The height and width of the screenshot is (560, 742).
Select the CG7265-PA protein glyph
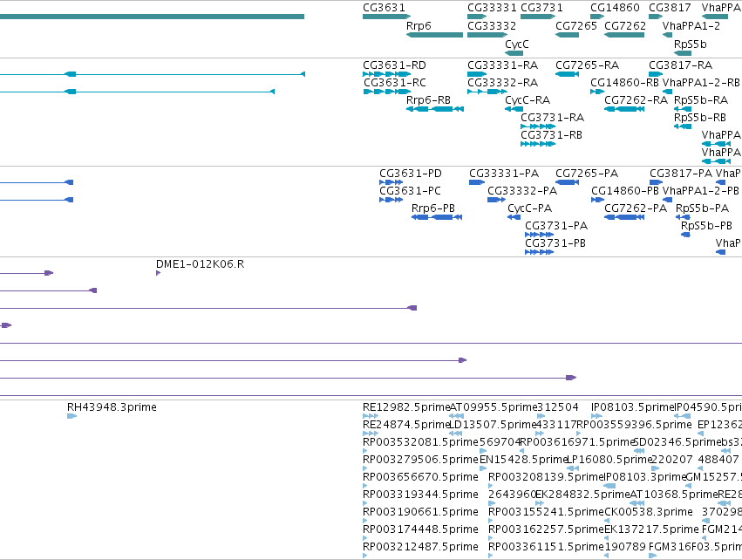[x=567, y=182]
